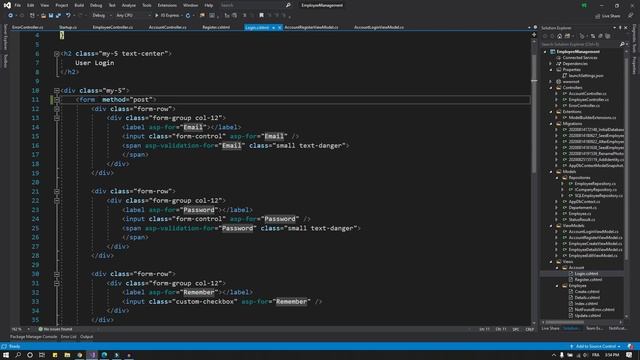This screenshot has width=640, height=360.
Task: Open the document tab list dropdown arrow
Action: tap(529, 27)
